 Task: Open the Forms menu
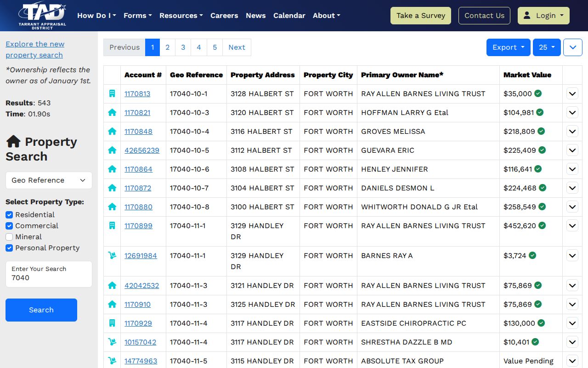click(138, 16)
